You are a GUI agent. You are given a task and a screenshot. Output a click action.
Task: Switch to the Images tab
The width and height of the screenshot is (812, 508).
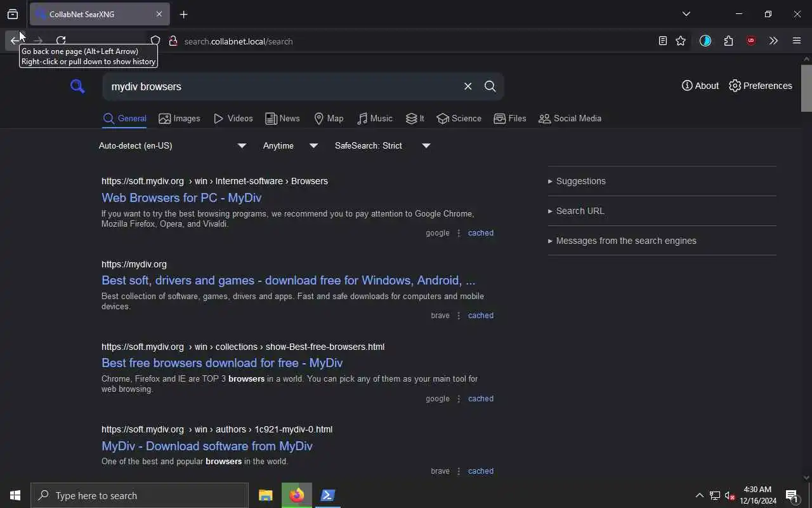coord(180,119)
